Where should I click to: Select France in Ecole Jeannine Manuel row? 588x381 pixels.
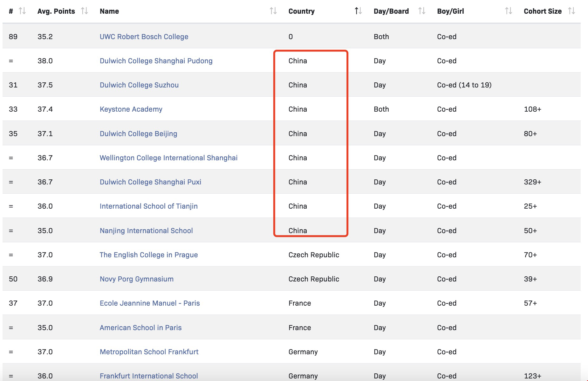tap(300, 303)
